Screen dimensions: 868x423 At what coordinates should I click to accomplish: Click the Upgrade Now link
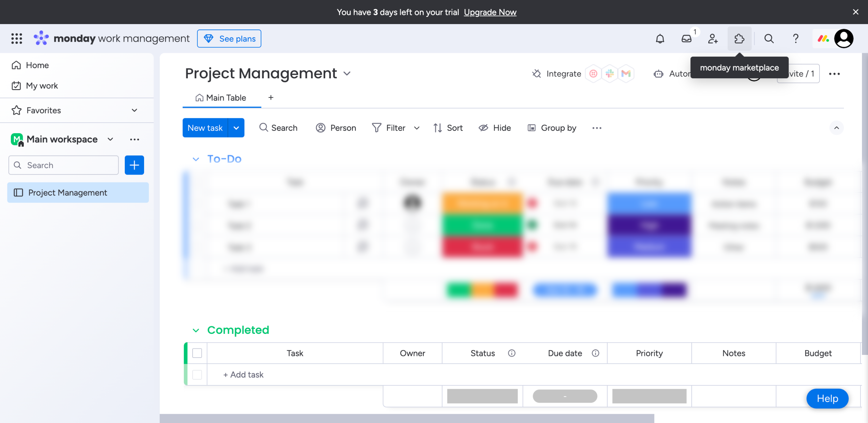tap(490, 12)
